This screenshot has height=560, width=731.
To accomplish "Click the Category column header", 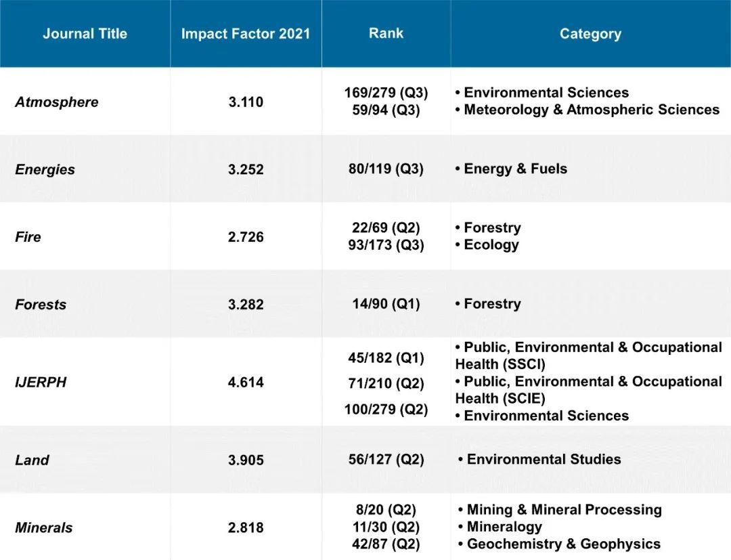I will point(590,34).
